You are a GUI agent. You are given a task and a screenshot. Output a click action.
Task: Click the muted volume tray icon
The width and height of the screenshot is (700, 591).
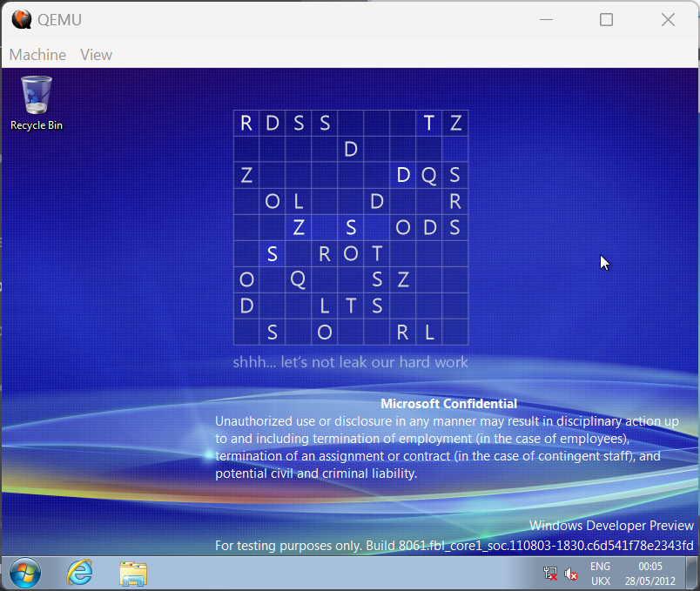point(570,574)
